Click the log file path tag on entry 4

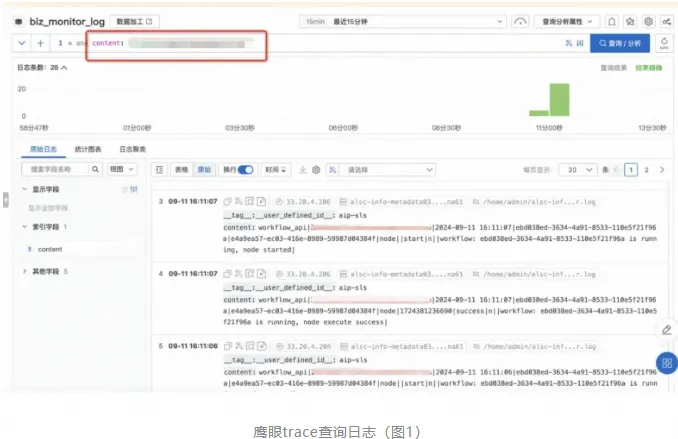pyautogui.click(x=534, y=274)
